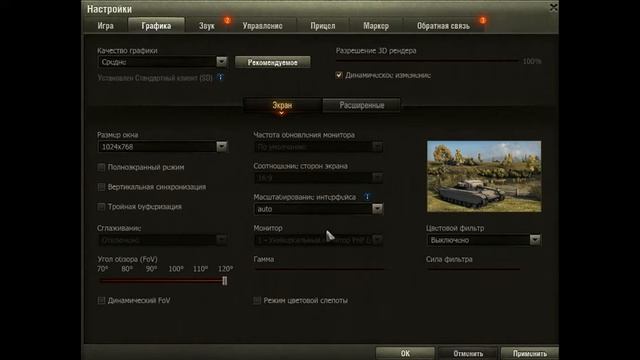640x360 pixels.
Task: Open the Звук settings tab
Action: [x=207, y=26]
